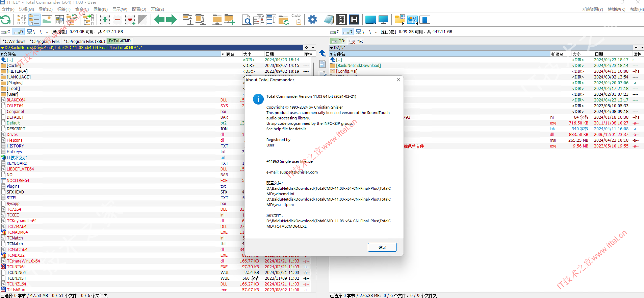The image size is (644, 298).
Task: Select TCUNIN64 EXE file row
Action: point(155,267)
